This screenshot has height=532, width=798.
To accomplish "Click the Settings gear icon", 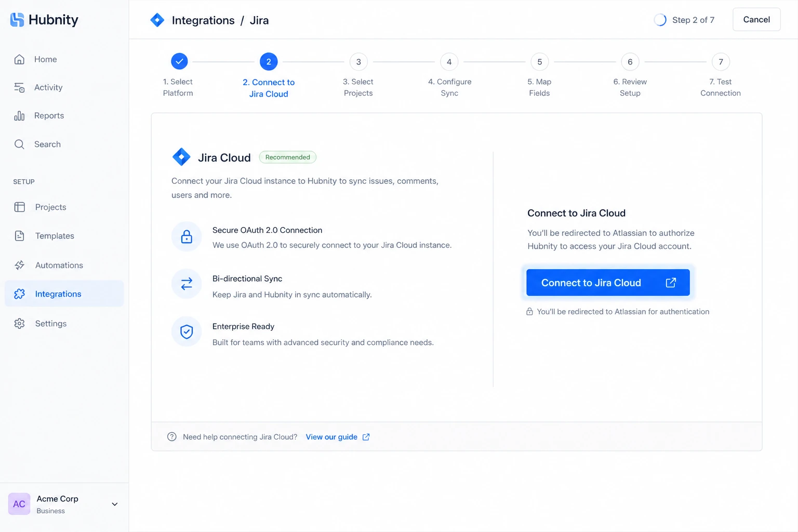I will [20, 324].
